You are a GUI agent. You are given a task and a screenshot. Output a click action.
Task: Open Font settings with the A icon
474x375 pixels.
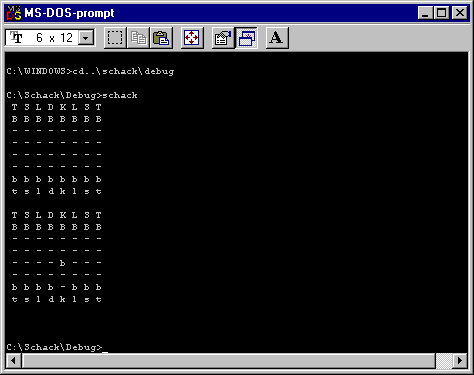(x=277, y=38)
